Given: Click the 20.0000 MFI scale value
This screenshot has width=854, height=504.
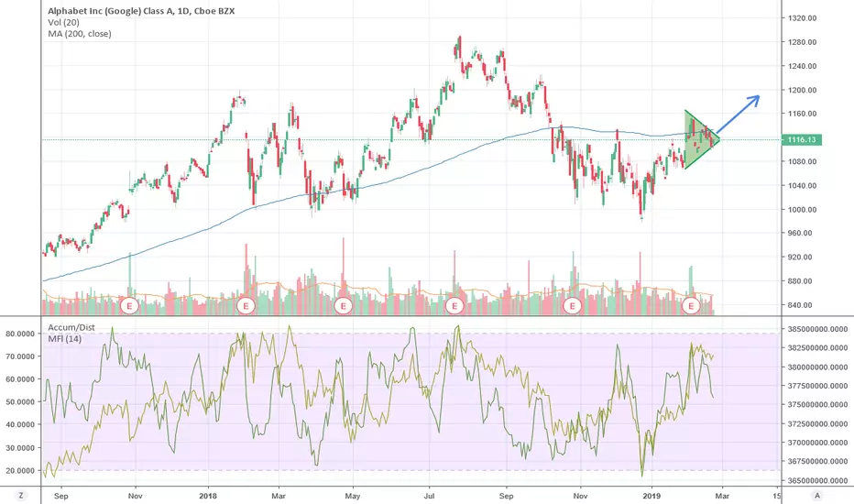Looking at the screenshot, I should (x=20, y=471).
